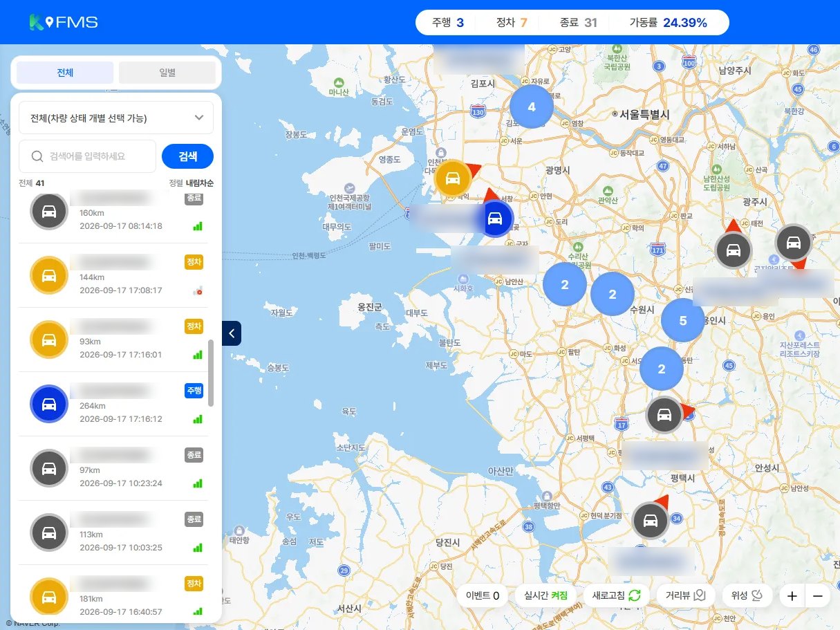Toggle the 실시간 켜짐 real-time switch
The width and height of the screenshot is (840, 630).
(546, 595)
